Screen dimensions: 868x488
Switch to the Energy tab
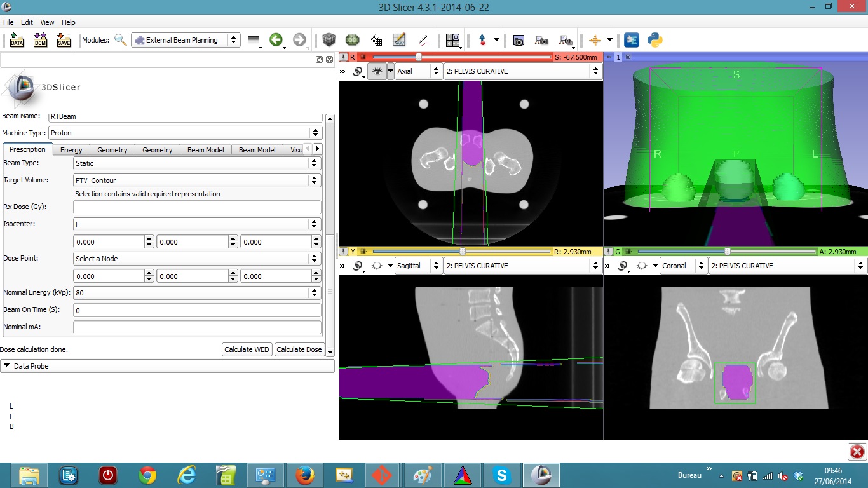click(71, 150)
